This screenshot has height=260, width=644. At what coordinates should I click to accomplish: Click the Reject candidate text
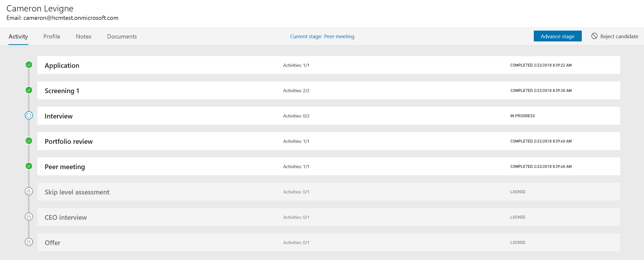pos(619,37)
